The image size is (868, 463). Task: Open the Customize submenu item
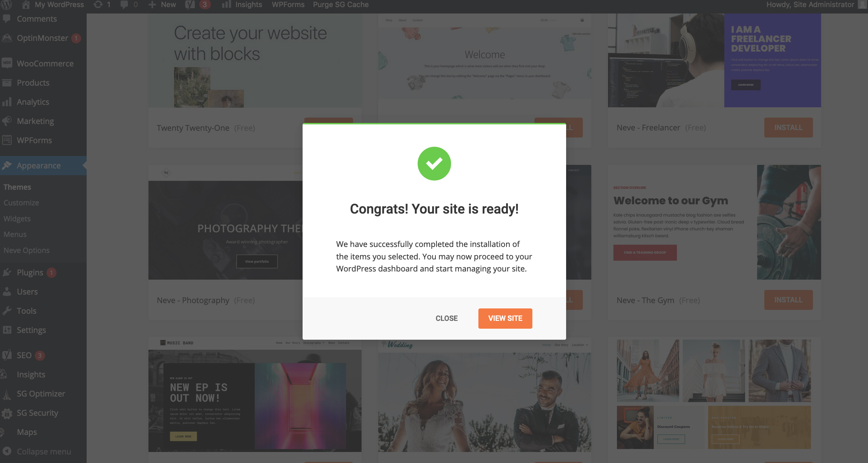[21, 203]
